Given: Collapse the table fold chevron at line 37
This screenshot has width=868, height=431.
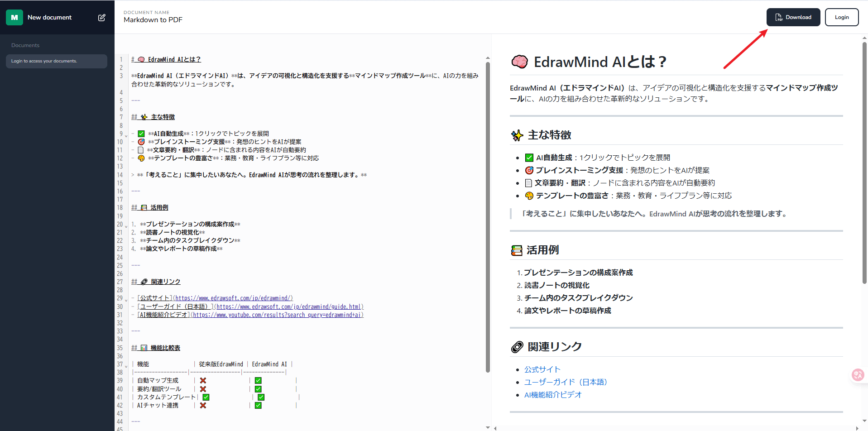Looking at the screenshot, I should point(125,365).
